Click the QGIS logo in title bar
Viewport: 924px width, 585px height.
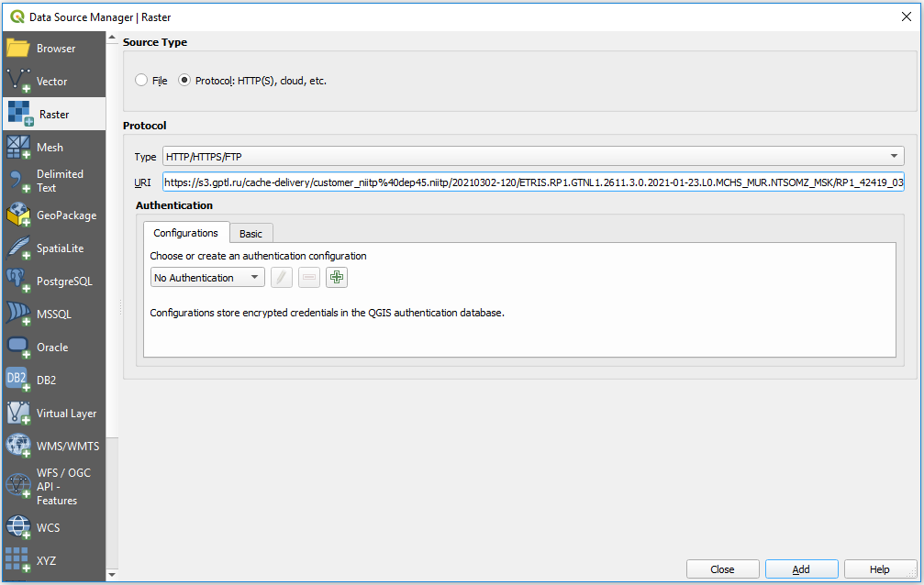coord(17,17)
